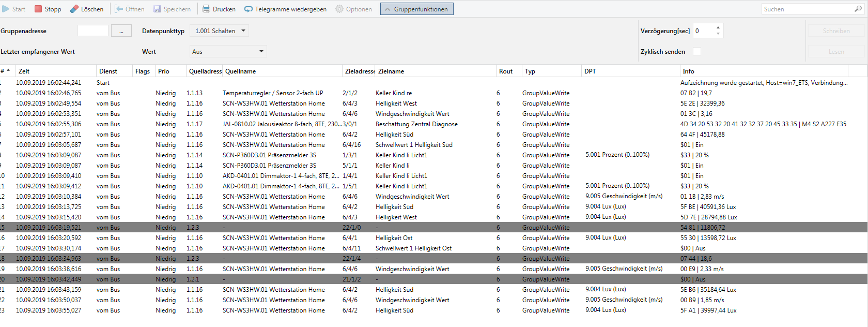Focus the Suchen search field
Screen dimensions: 868x327
[808, 9]
